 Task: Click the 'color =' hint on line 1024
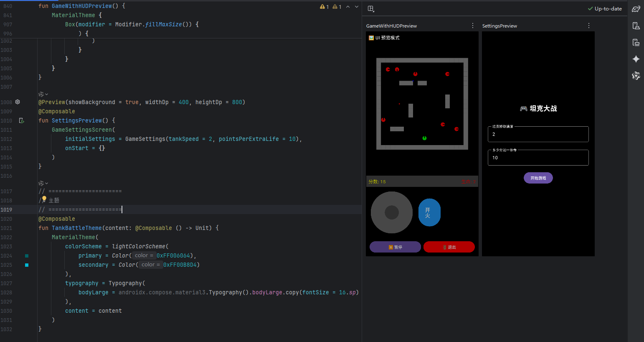144,255
